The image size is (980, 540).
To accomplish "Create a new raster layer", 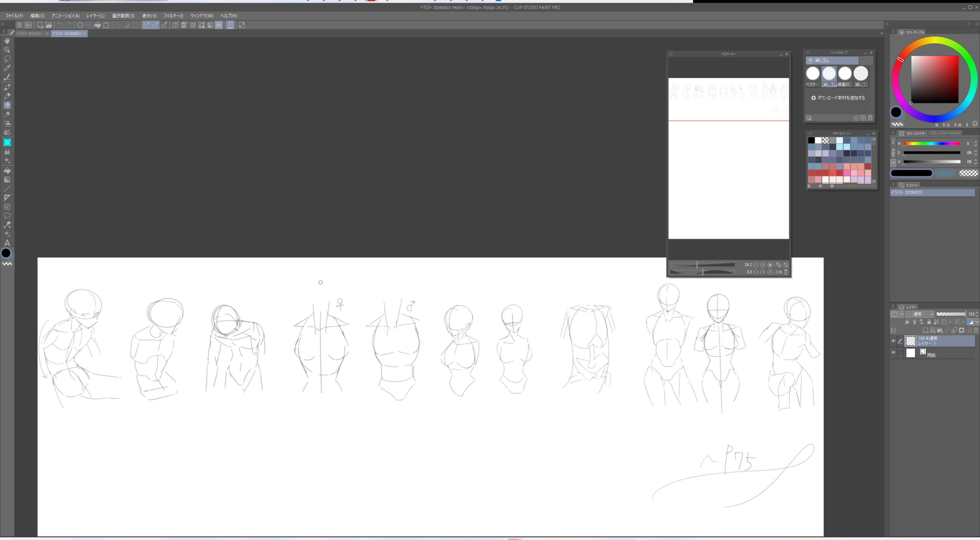I will [x=926, y=330].
